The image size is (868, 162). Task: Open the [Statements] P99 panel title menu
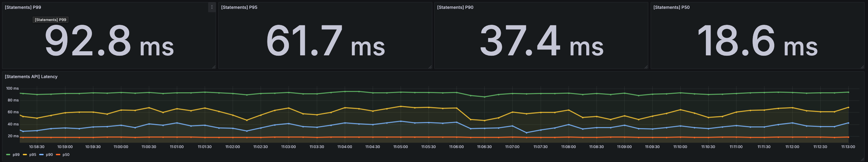23,7
